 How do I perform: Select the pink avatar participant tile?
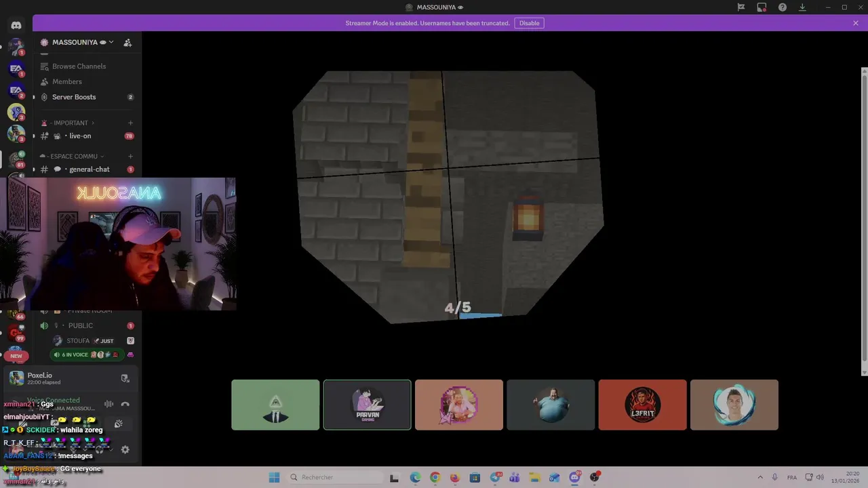point(459,405)
